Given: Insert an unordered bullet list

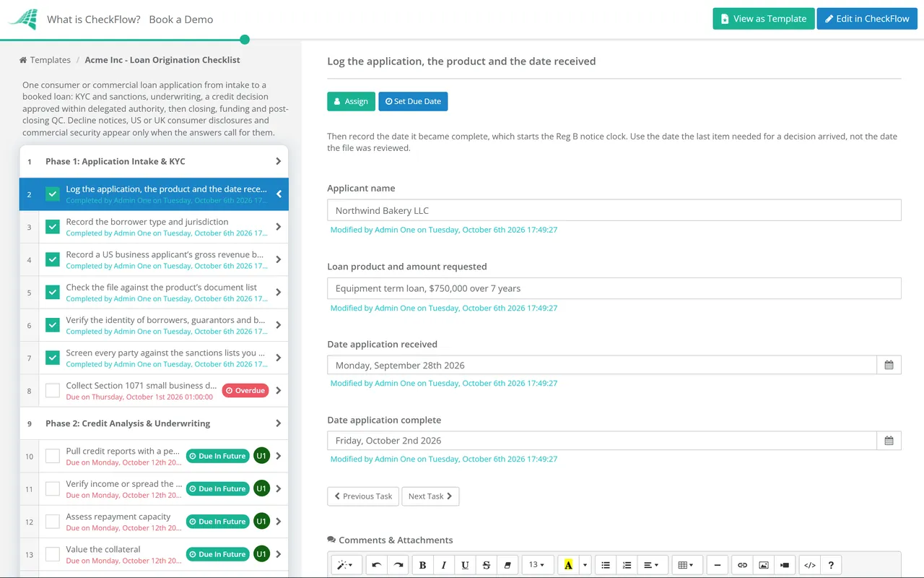Looking at the screenshot, I should (x=606, y=565).
